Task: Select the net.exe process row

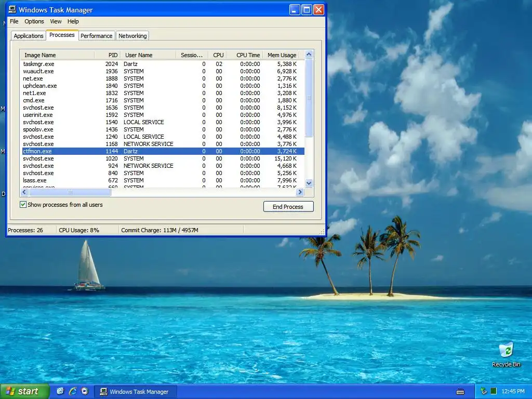Action: [x=163, y=78]
